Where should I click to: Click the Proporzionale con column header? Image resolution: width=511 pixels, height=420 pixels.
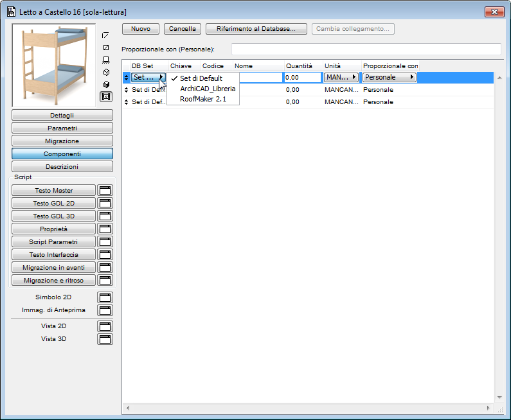(x=390, y=66)
